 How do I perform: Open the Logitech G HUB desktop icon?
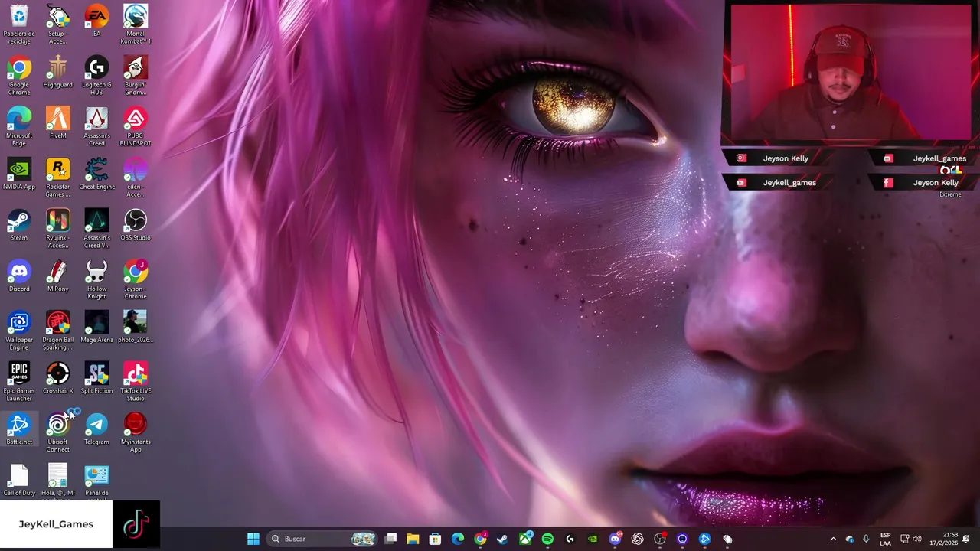(x=96, y=75)
